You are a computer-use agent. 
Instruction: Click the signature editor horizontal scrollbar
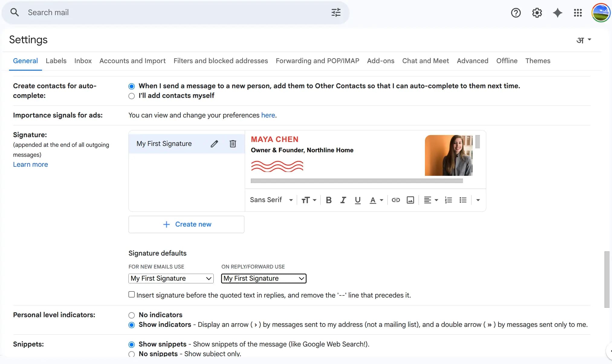pos(357,181)
